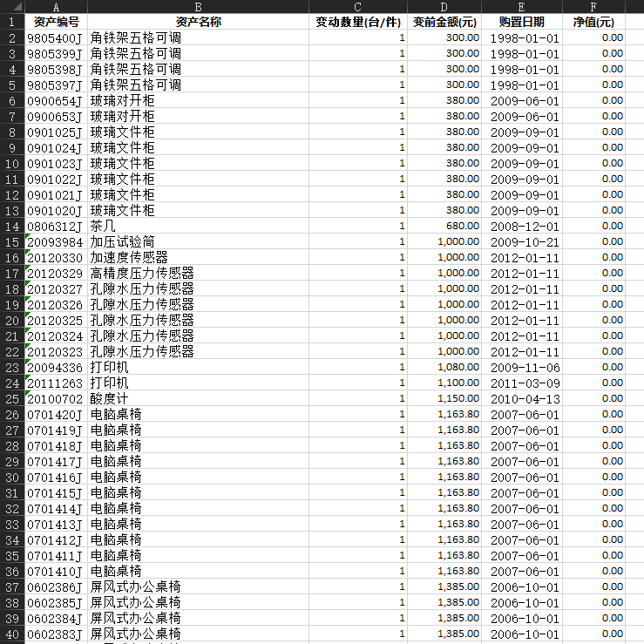Click column D header
The width and height of the screenshot is (644, 644).
[444, 6]
